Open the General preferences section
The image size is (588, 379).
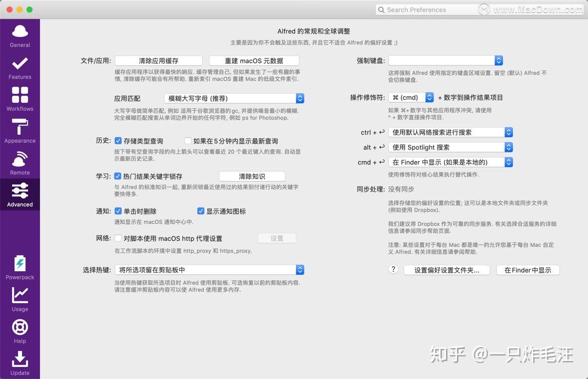click(19, 36)
